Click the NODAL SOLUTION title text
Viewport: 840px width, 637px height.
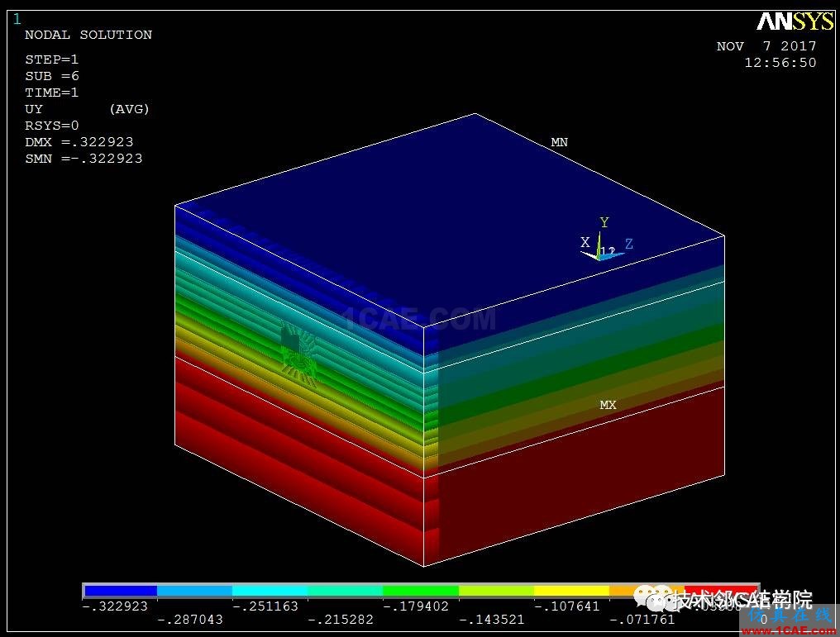(x=88, y=35)
